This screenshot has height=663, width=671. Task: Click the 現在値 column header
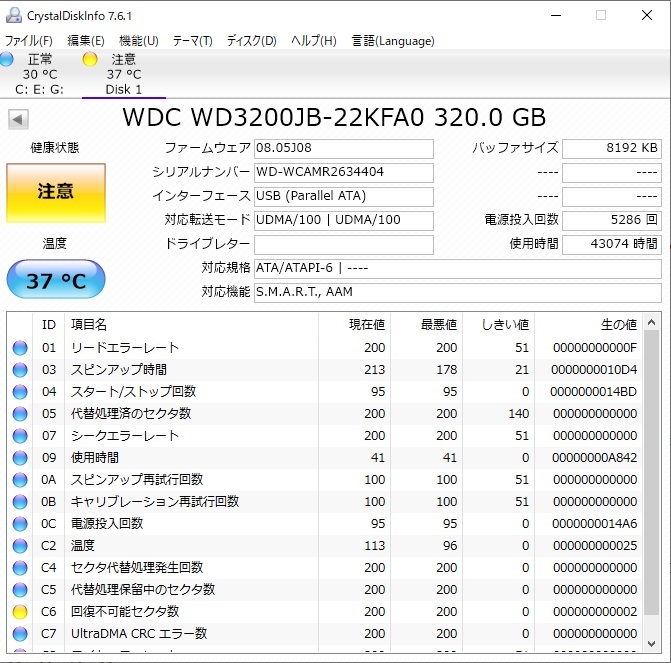[x=354, y=325]
